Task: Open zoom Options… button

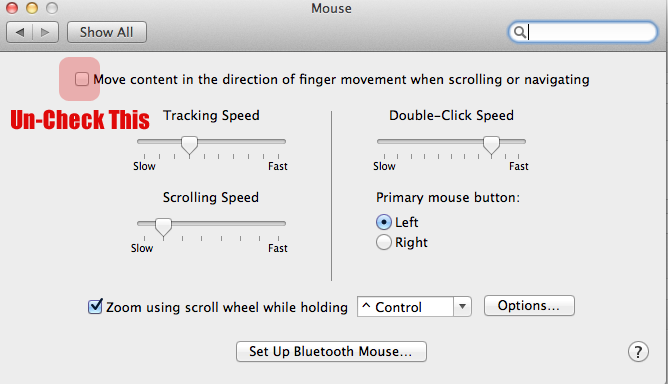Action: 529,306
